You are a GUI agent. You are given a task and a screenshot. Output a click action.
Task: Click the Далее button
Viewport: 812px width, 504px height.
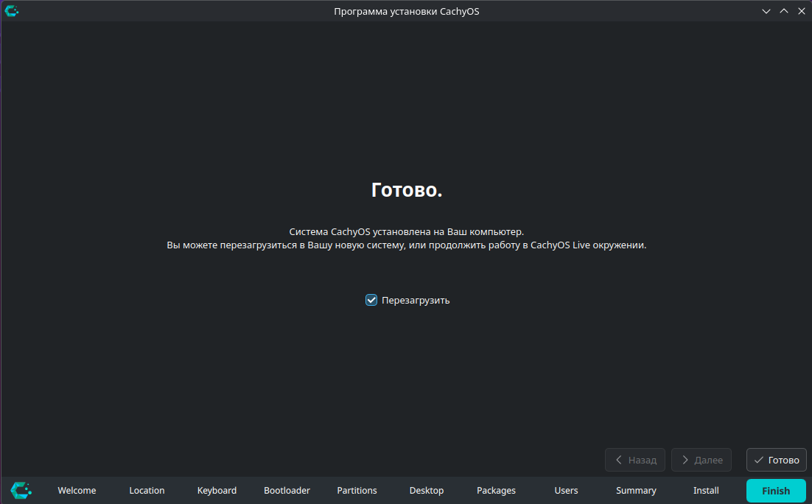(x=701, y=460)
